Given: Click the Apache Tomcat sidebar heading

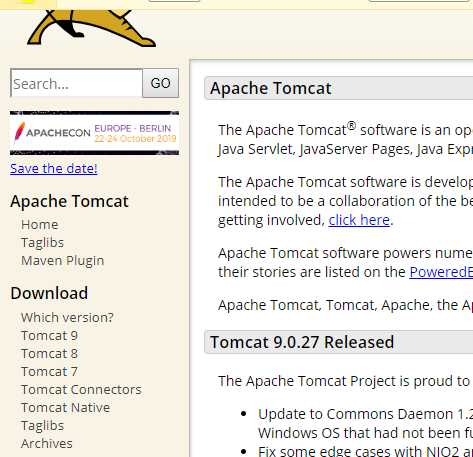Looking at the screenshot, I should [69, 201].
